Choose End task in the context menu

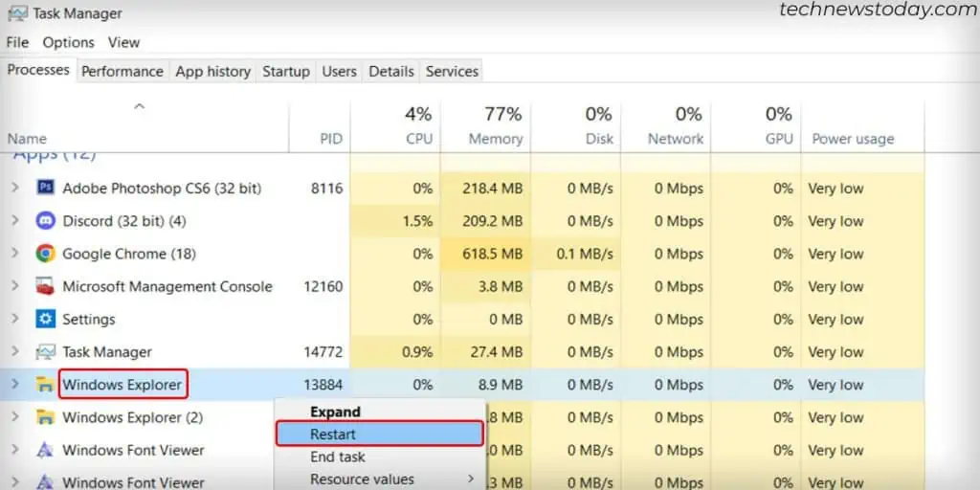tap(380, 457)
